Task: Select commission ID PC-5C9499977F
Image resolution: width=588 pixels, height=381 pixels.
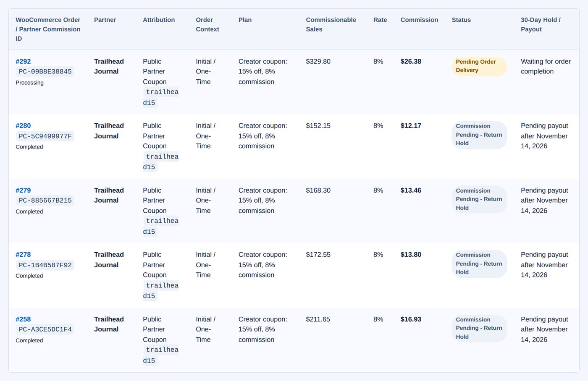Action: pos(45,136)
